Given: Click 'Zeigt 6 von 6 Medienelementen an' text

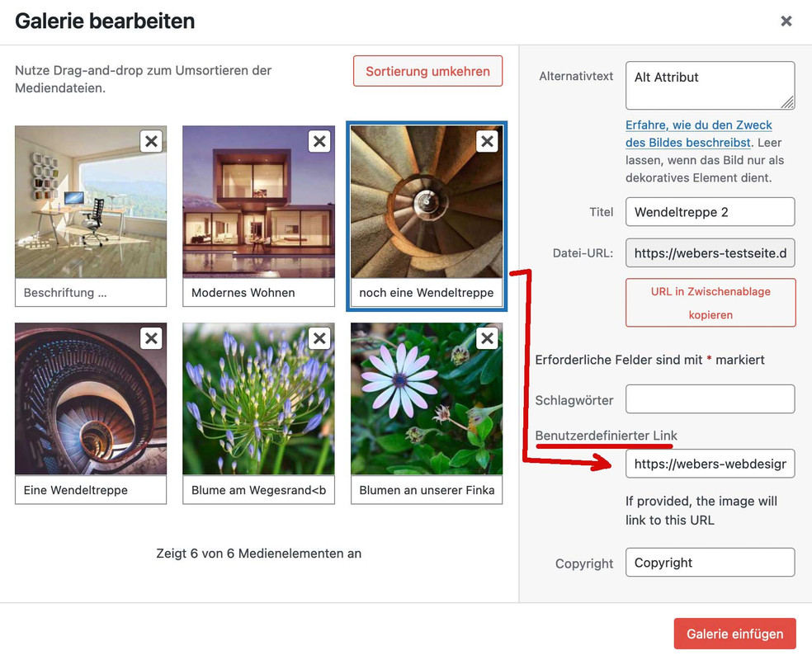Looking at the screenshot, I should [x=258, y=554].
